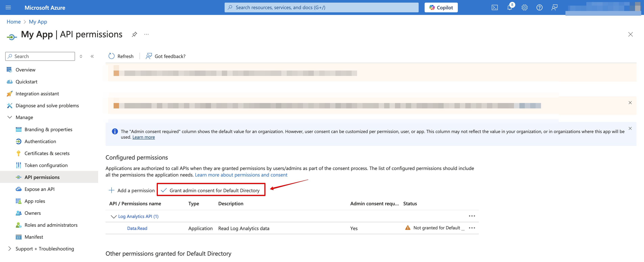Click the warning icon by Not granted status

point(407,228)
